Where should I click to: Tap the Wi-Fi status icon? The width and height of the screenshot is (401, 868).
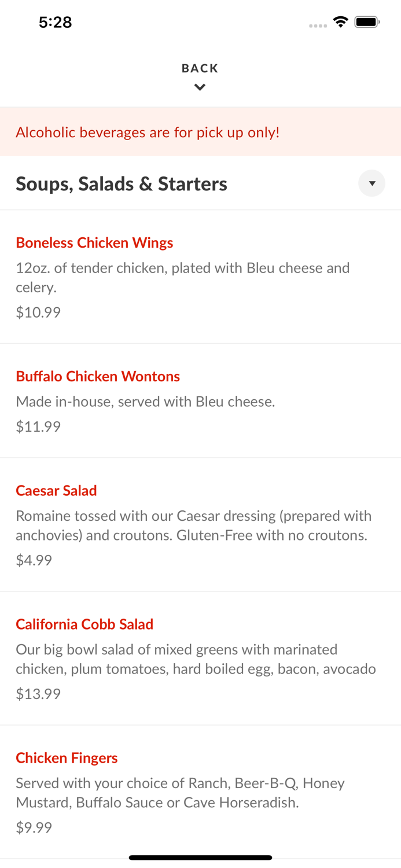coord(340,22)
